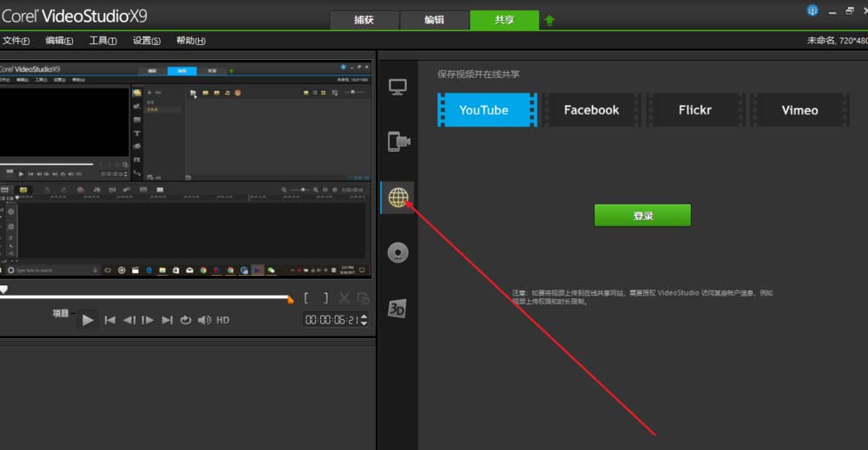
Task: Decrease the timecode with the down stepper
Action: pos(364,323)
